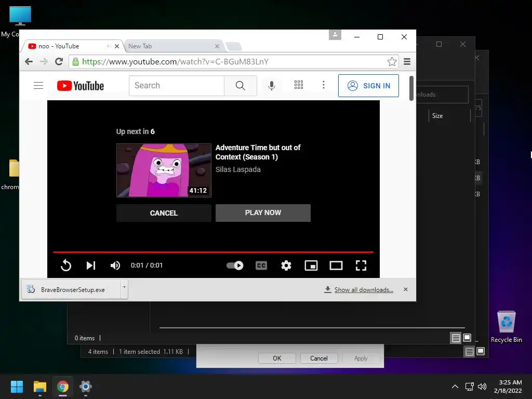Click OK in the background dialog
The height and width of the screenshot is (399, 532).
pyautogui.click(x=277, y=358)
